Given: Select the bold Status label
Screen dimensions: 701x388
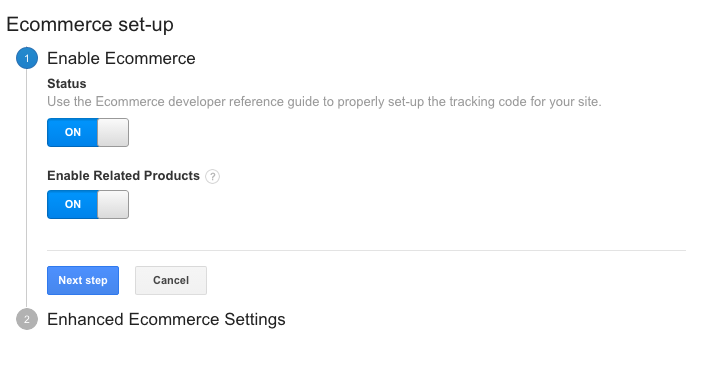Looking at the screenshot, I should click(67, 84).
